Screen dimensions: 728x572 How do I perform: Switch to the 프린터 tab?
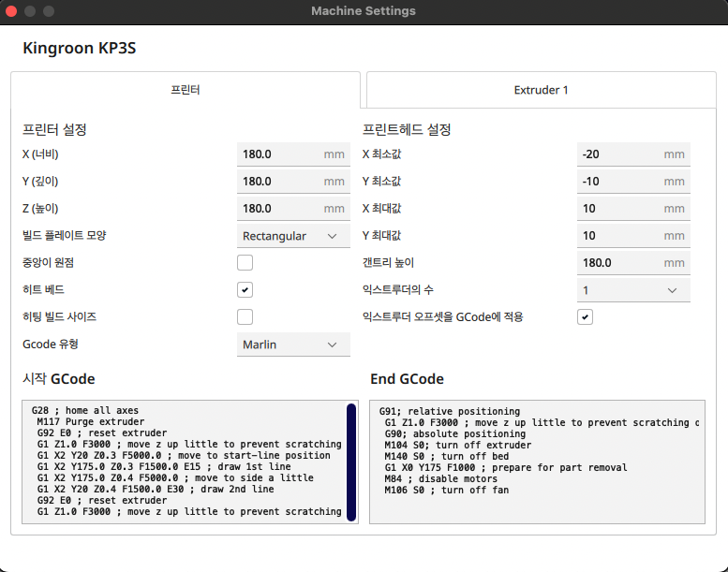186,90
